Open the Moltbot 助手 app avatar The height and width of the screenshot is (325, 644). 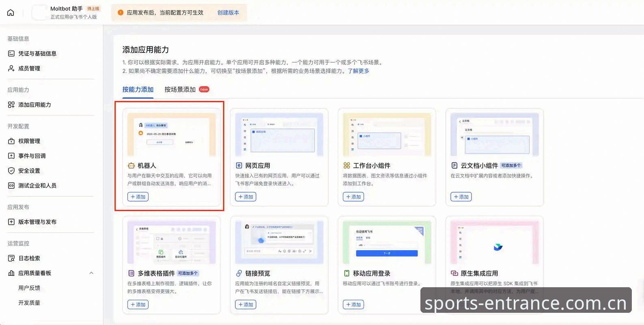point(39,13)
